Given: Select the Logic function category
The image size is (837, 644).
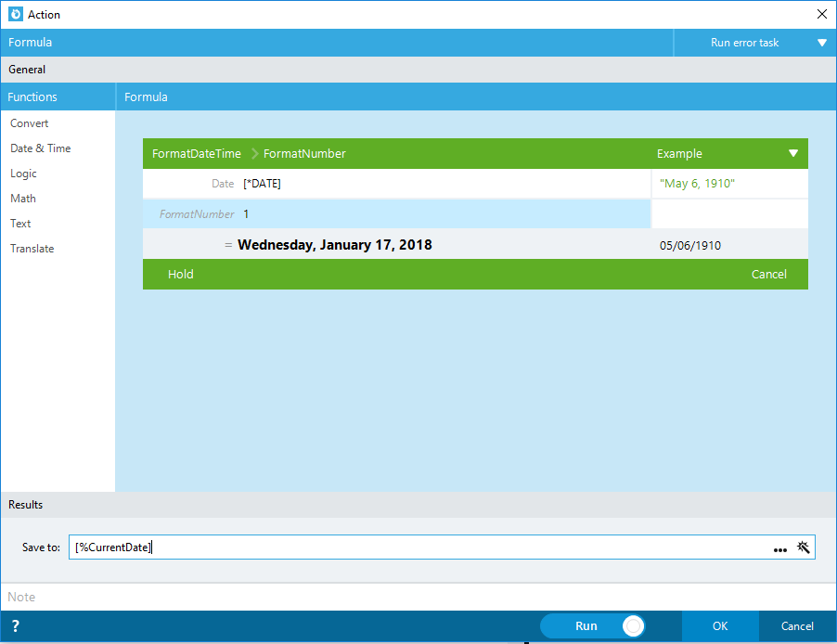Looking at the screenshot, I should click(23, 174).
